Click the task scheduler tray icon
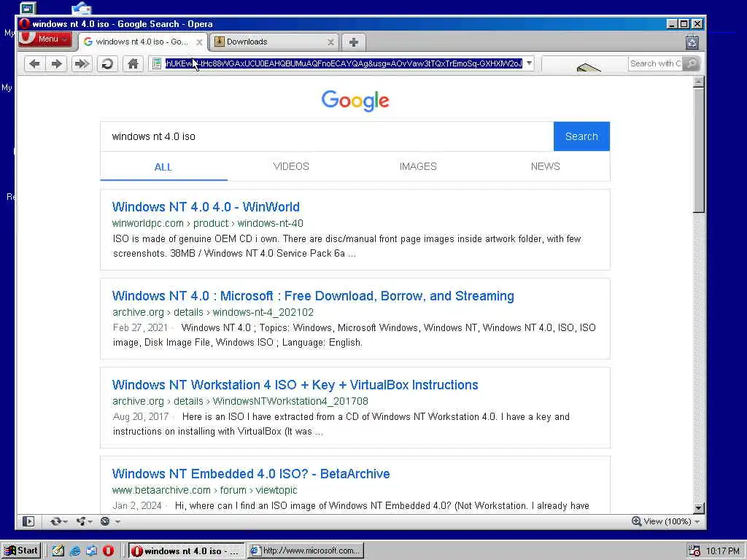The height and width of the screenshot is (560, 747). pyautogui.click(x=694, y=551)
